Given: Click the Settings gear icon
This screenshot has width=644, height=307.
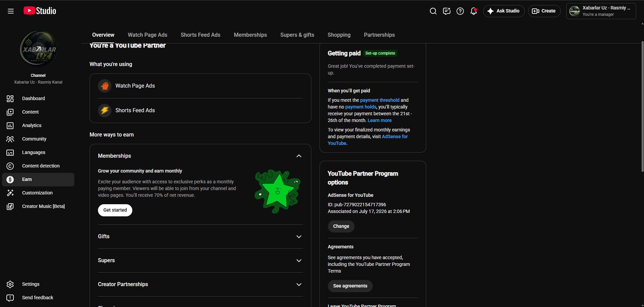Looking at the screenshot, I should pos(10,284).
